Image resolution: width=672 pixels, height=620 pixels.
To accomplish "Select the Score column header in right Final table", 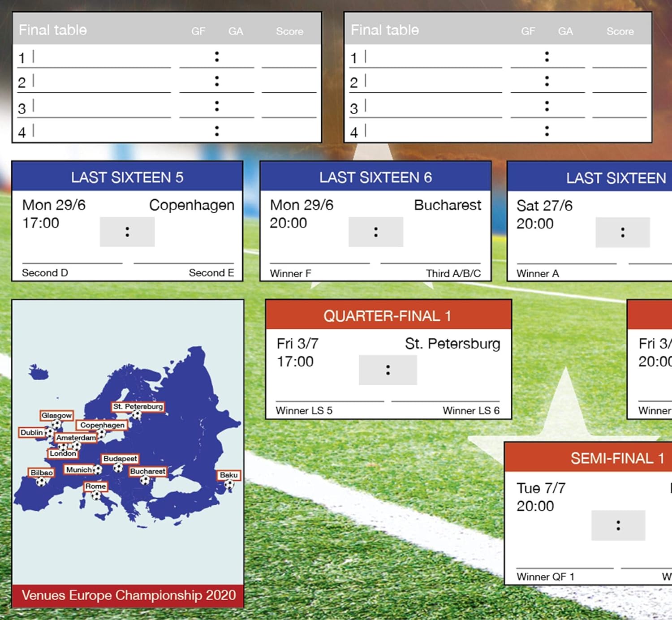I will pos(620,31).
